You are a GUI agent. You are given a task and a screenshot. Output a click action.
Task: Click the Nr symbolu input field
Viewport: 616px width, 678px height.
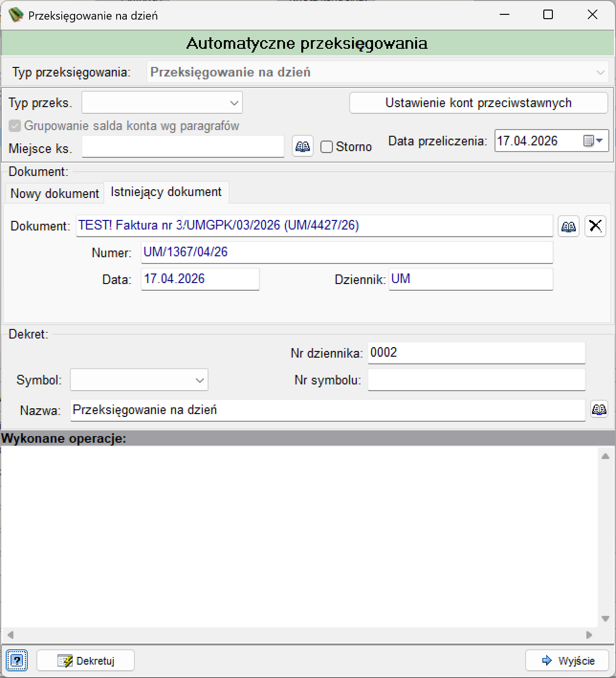click(476, 380)
